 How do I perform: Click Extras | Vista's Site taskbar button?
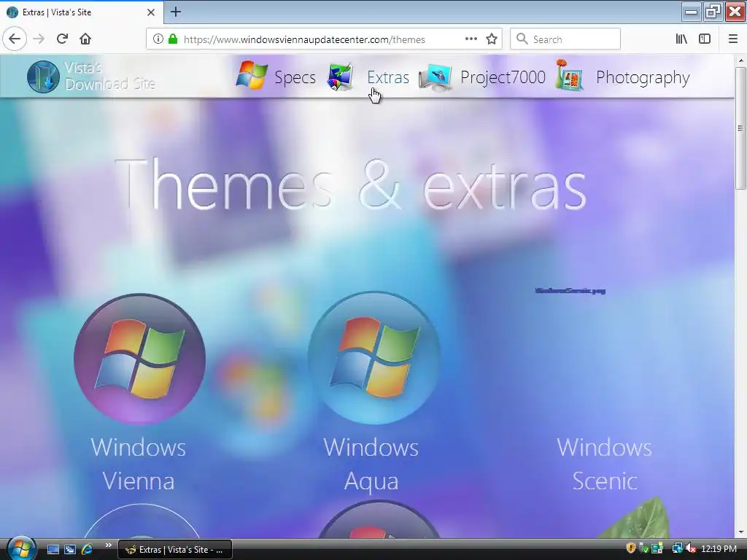[175, 550]
